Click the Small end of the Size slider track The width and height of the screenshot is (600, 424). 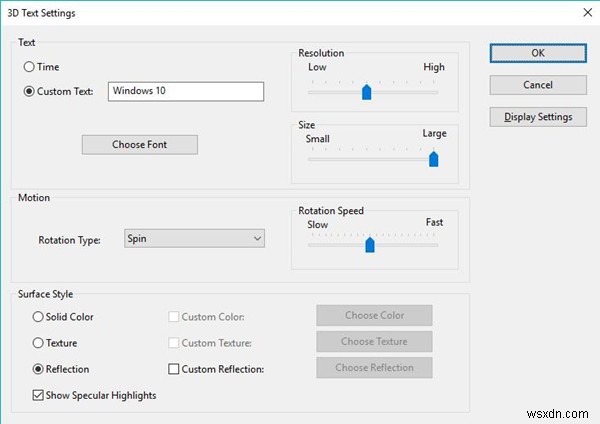(311, 159)
